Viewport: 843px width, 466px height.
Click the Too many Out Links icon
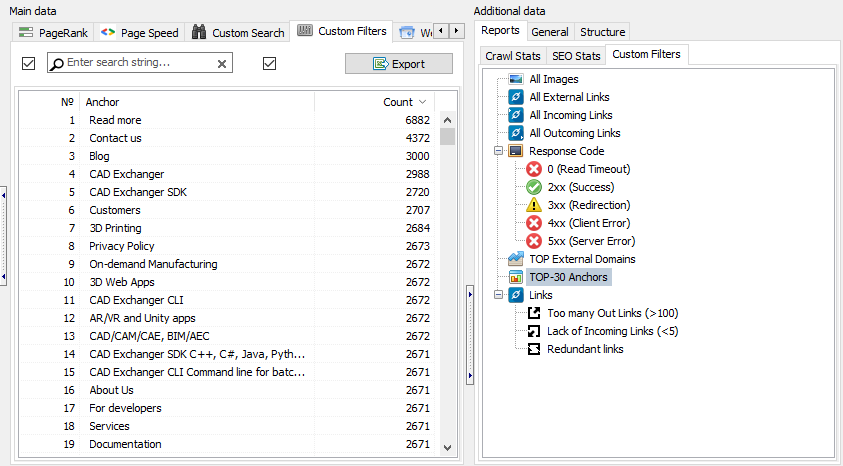coord(534,313)
